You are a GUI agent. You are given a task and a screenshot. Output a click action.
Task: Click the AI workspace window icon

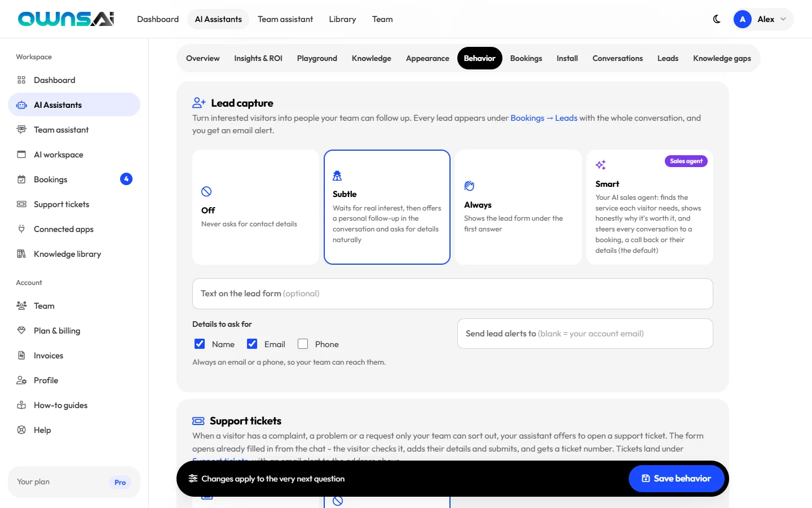[x=21, y=155]
